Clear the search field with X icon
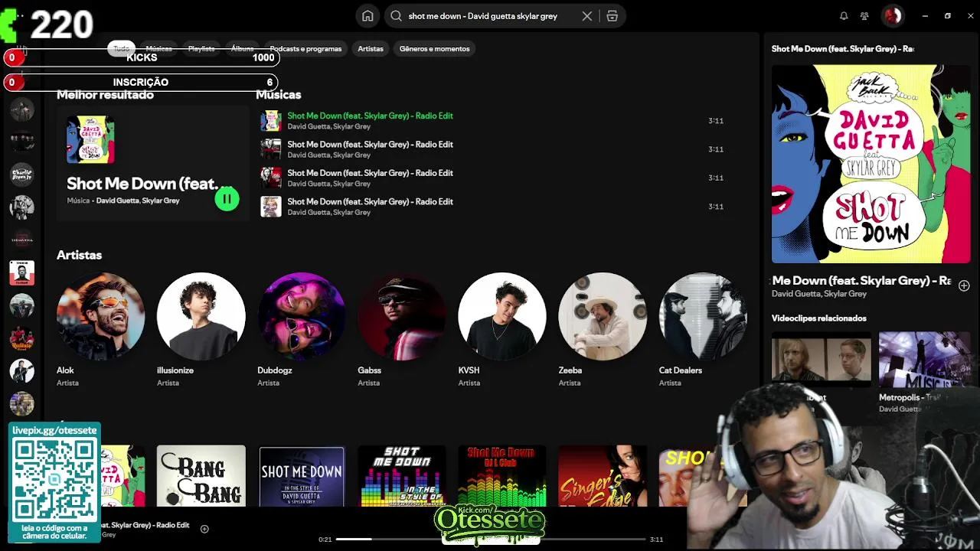 (587, 16)
